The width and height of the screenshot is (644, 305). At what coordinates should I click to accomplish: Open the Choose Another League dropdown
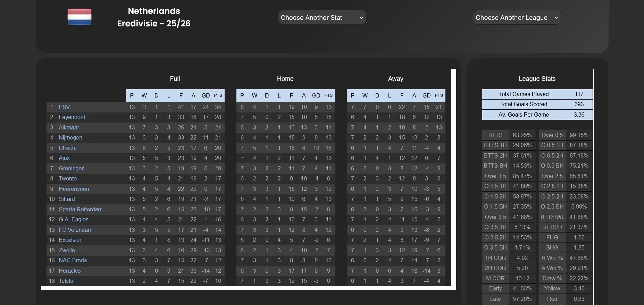point(517,17)
